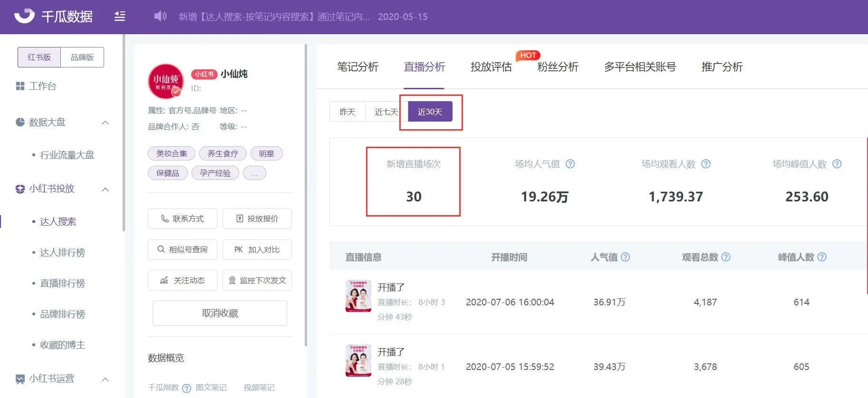The image size is (868, 398).
Task: Click the popularity value 36.91万
Action: [x=609, y=302]
